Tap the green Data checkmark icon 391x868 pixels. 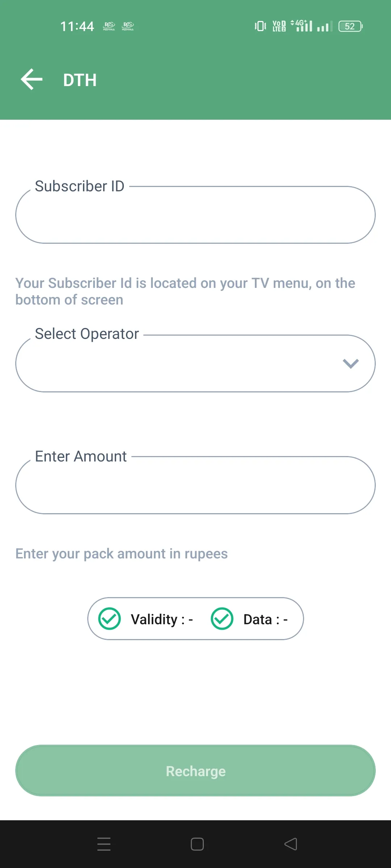point(223,619)
